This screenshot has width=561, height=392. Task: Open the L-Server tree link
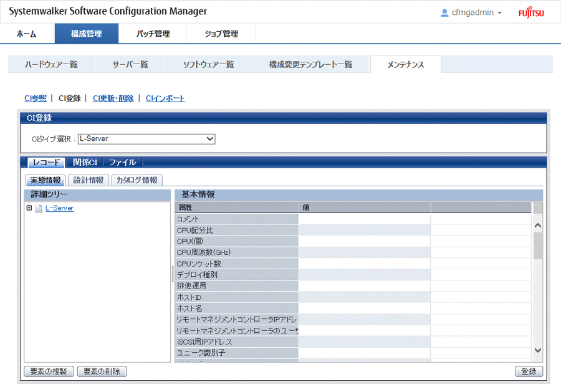click(x=59, y=208)
